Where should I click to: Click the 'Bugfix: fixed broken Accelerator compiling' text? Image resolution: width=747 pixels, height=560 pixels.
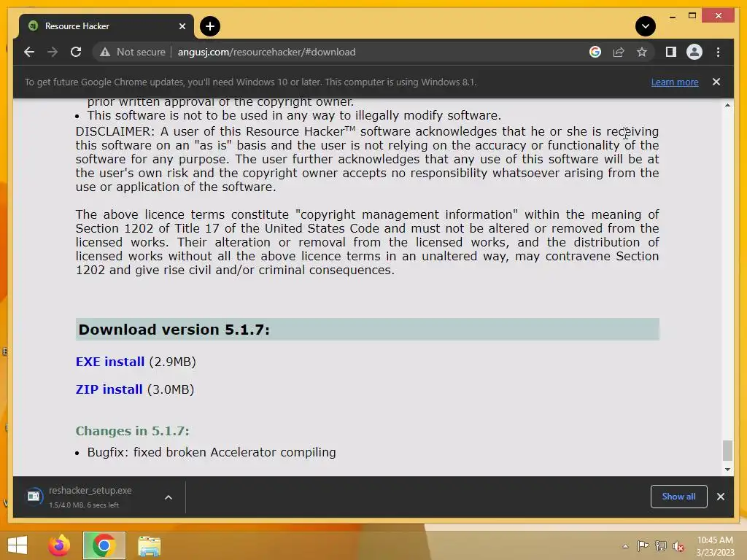click(212, 452)
